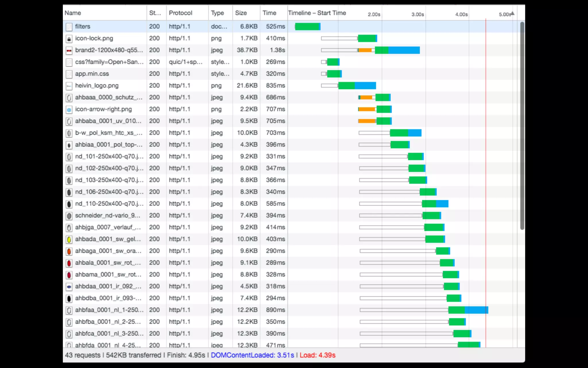Click the brand2-1200x480 jpeg thumbnail icon
This screenshot has width=588, height=368.
(69, 50)
